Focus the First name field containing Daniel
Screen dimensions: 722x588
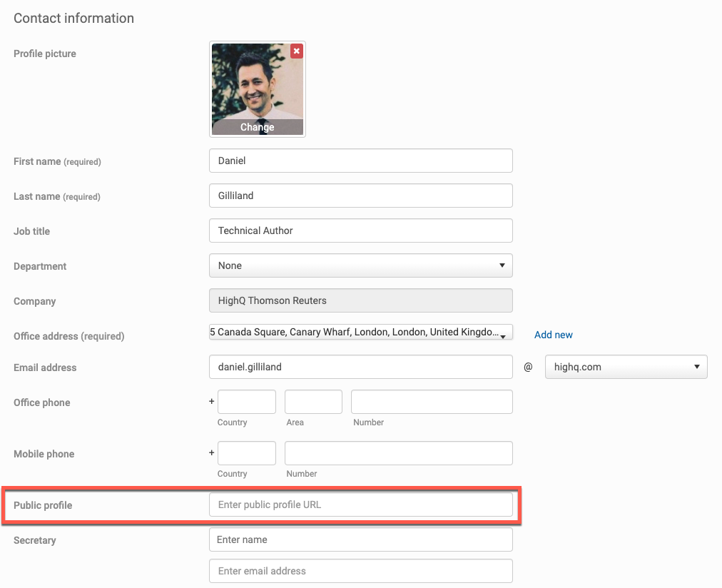[360, 161]
